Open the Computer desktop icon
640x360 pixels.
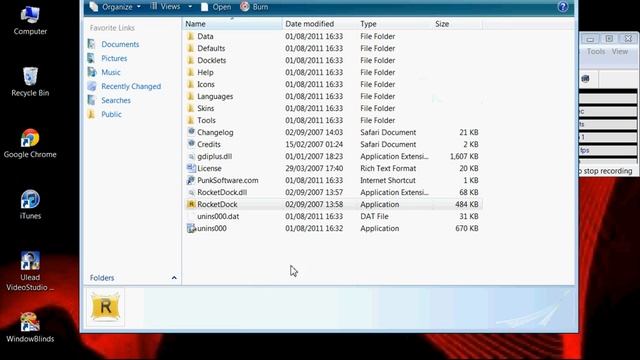point(30,20)
